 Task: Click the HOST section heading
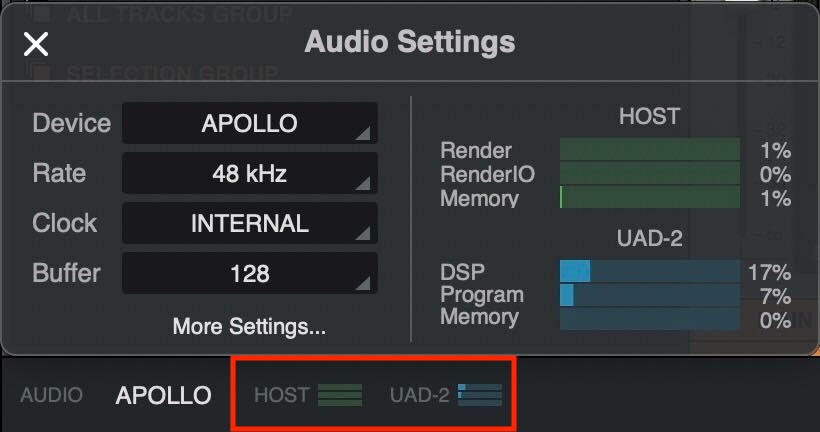click(649, 116)
